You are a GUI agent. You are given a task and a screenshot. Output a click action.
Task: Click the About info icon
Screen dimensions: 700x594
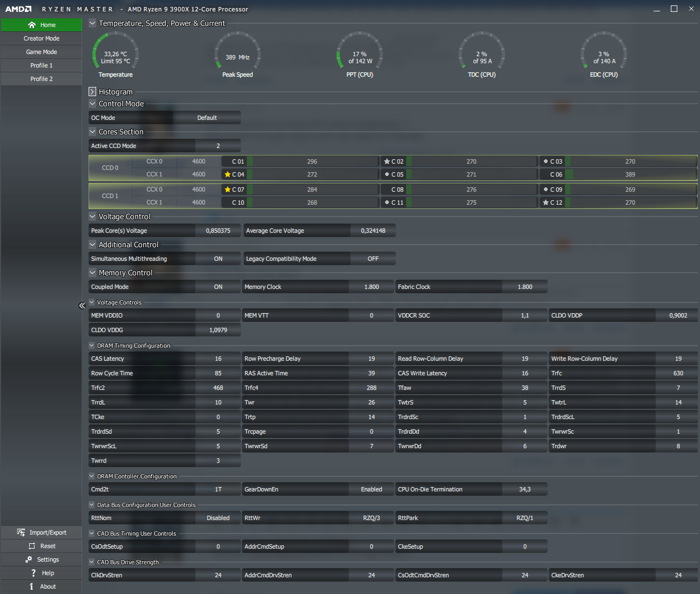pyautogui.click(x=31, y=586)
